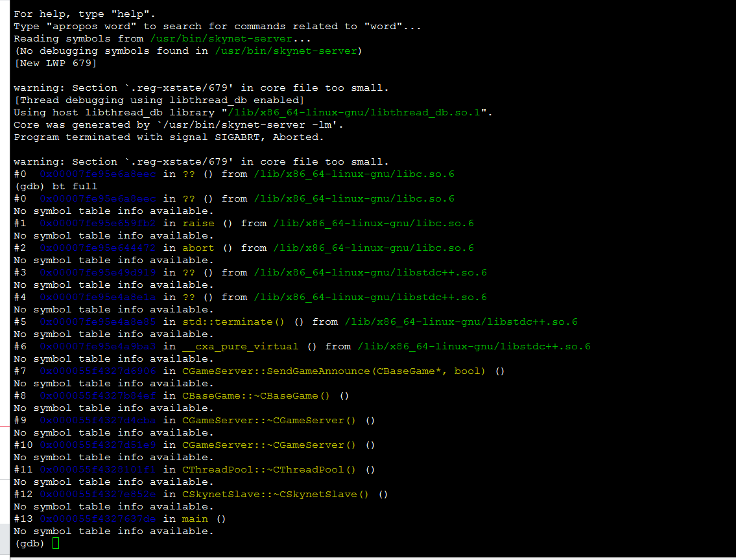Click address 0x00007fe95e659fb2 in frame #1
The width and height of the screenshot is (736, 560).
[x=98, y=223]
